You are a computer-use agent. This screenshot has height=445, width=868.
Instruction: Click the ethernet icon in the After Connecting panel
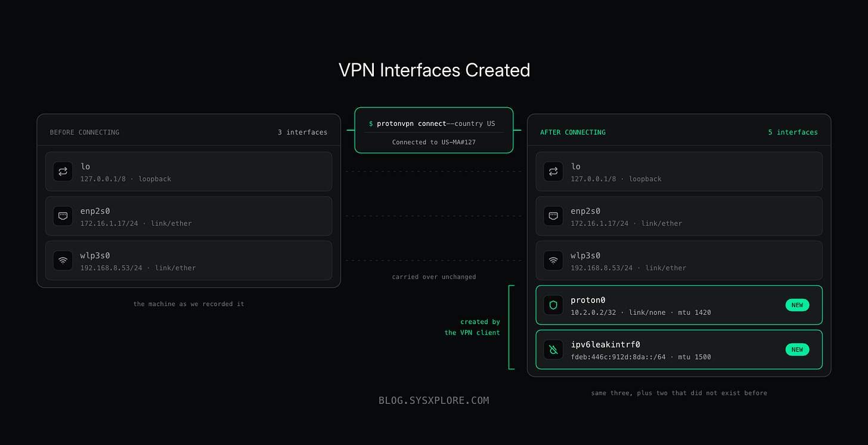click(x=553, y=216)
